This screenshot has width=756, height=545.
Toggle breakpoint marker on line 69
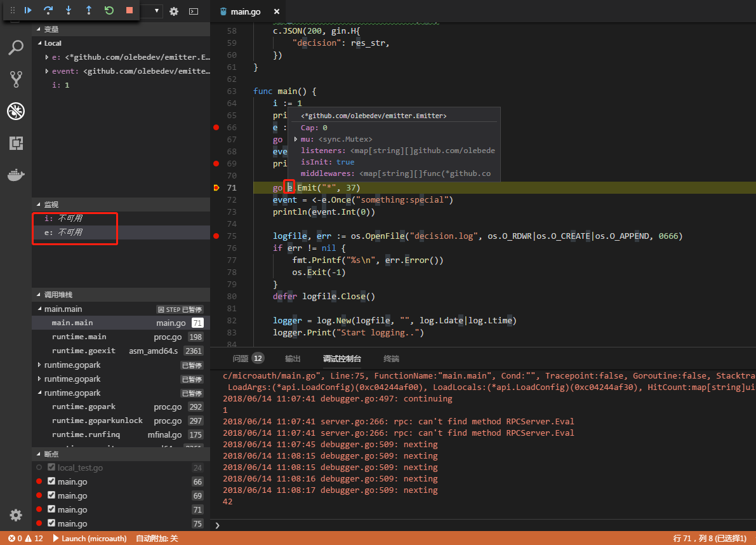point(216,163)
